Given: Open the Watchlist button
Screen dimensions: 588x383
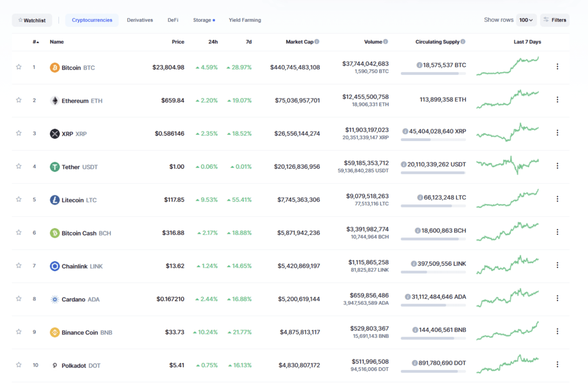Looking at the screenshot, I should pos(32,20).
